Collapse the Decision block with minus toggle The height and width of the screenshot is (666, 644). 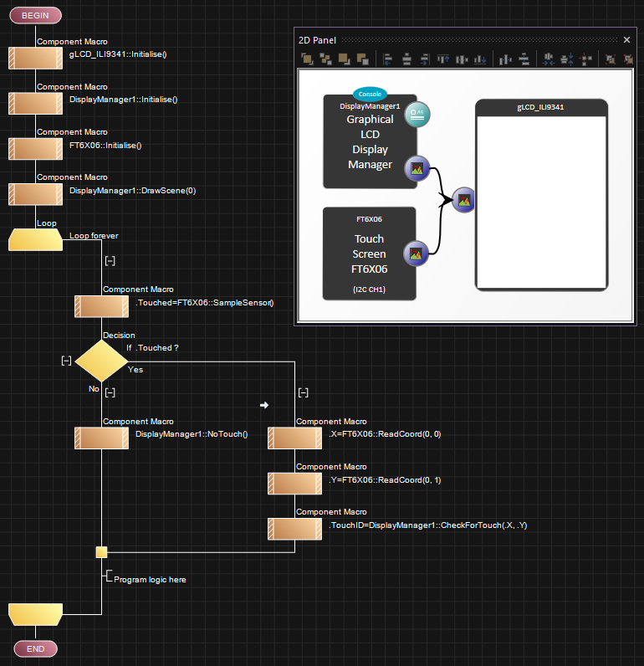click(x=66, y=361)
